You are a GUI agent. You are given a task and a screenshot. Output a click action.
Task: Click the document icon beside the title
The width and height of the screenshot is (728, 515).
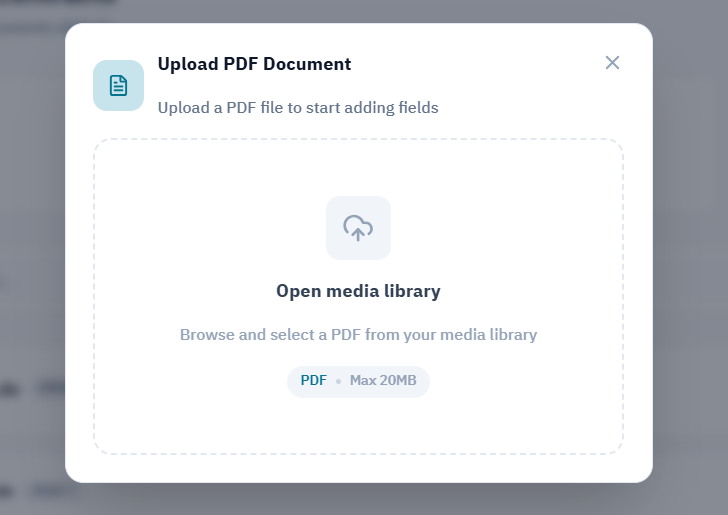[x=118, y=85]
